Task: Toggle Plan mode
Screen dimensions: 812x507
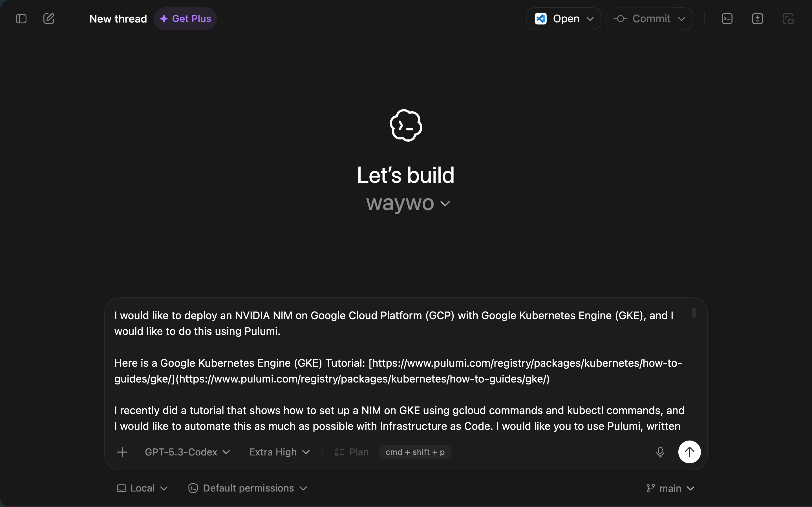Action: pyautogui.click(x=352, y=452)
